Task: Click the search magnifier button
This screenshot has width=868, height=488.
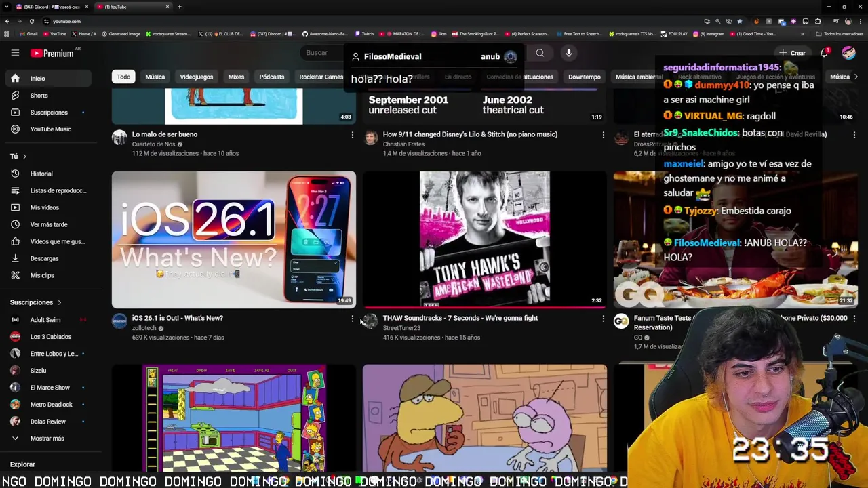Action: [540, 53]
